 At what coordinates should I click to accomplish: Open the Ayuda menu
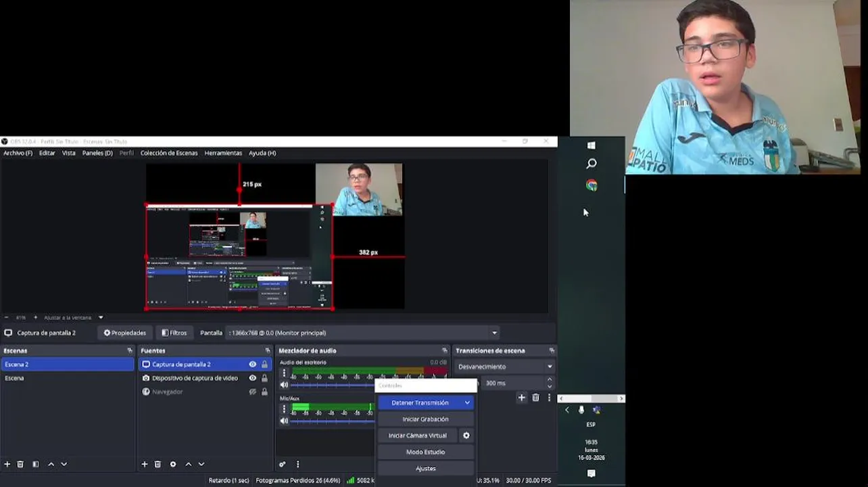(262, 153)
